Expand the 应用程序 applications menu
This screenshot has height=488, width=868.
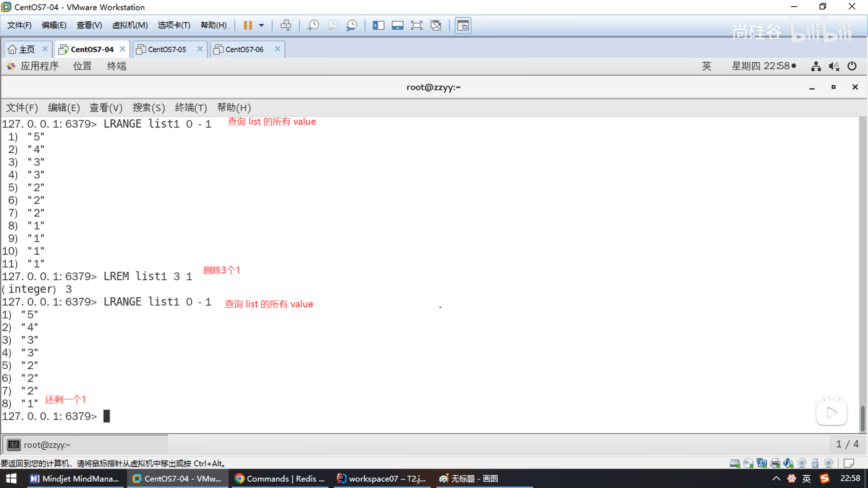point(39,66)
